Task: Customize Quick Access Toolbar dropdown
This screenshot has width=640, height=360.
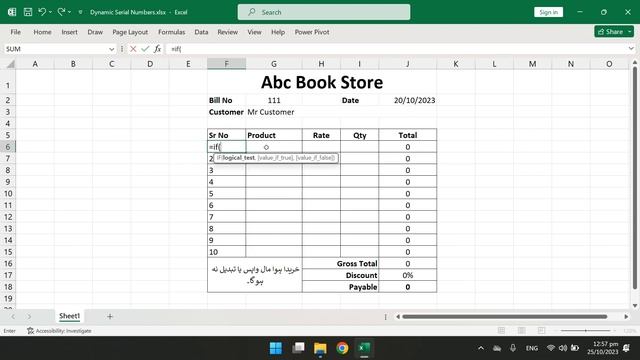Action: point(80,12)
